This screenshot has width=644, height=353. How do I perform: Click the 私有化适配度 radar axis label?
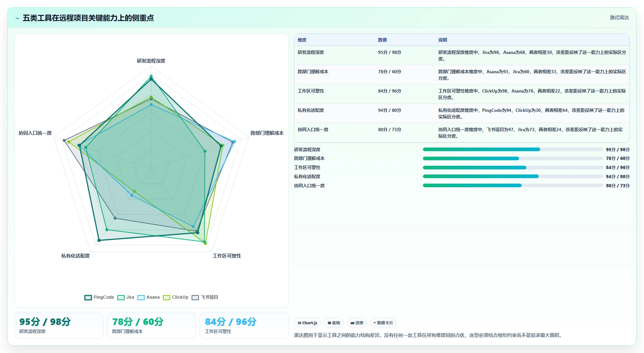75,256
